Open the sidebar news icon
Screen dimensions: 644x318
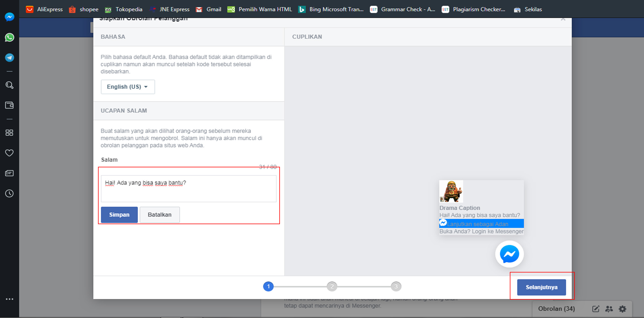coord(9,173)
